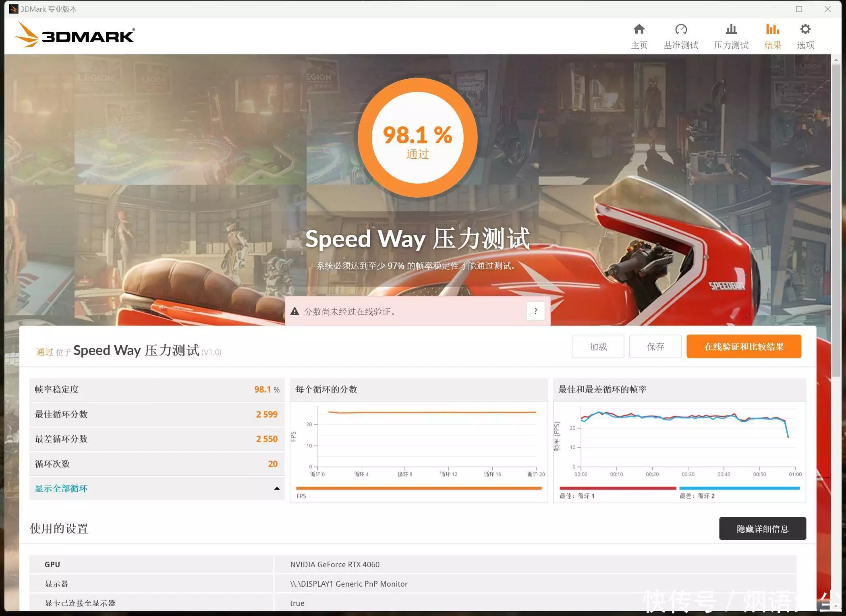Click the 显示器 row label
This screenshot has height=616, width=846.
pyautogui.click(x=56, y=584)
